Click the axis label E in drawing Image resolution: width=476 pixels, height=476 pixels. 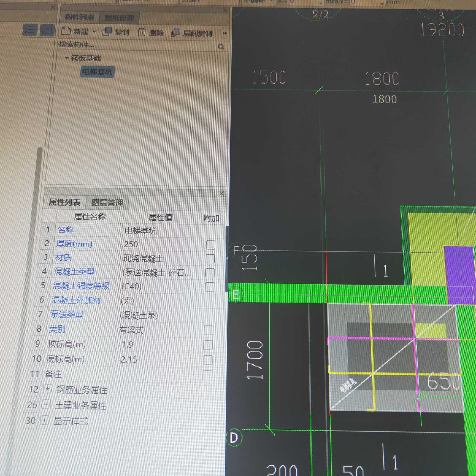[x=236, y=294]
